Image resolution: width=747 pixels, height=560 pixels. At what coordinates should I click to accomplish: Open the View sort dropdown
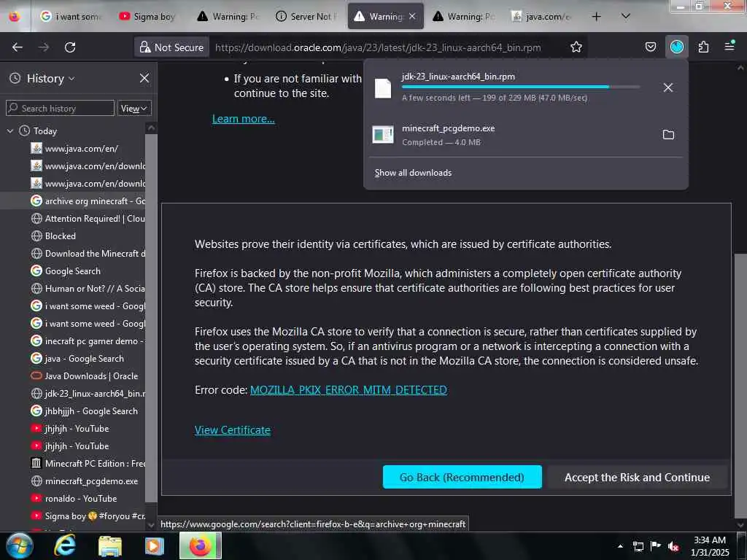134,109
